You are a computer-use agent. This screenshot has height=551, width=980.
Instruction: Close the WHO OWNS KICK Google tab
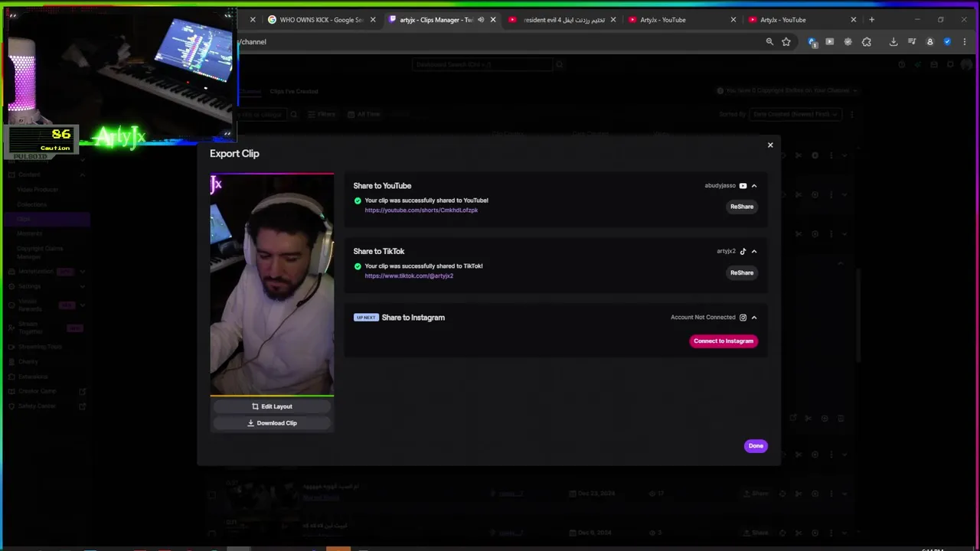pyautogui.click(x=373, y=20)
